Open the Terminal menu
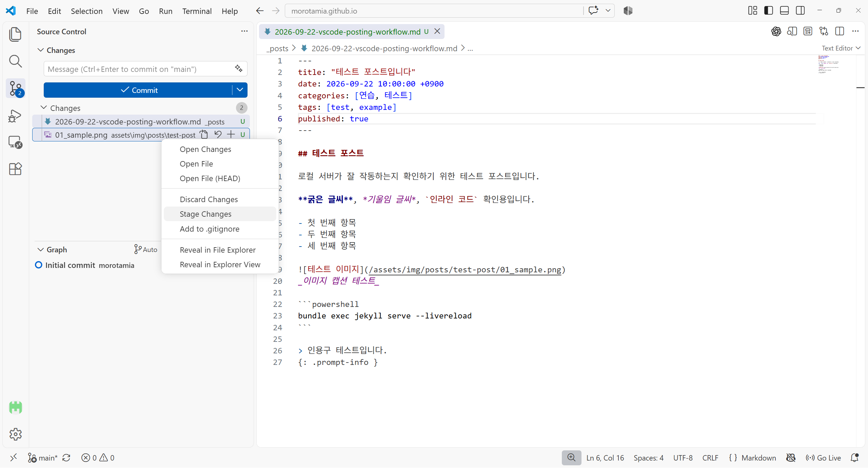The height and width of the screenshot is (468, 868). point(197,11)
